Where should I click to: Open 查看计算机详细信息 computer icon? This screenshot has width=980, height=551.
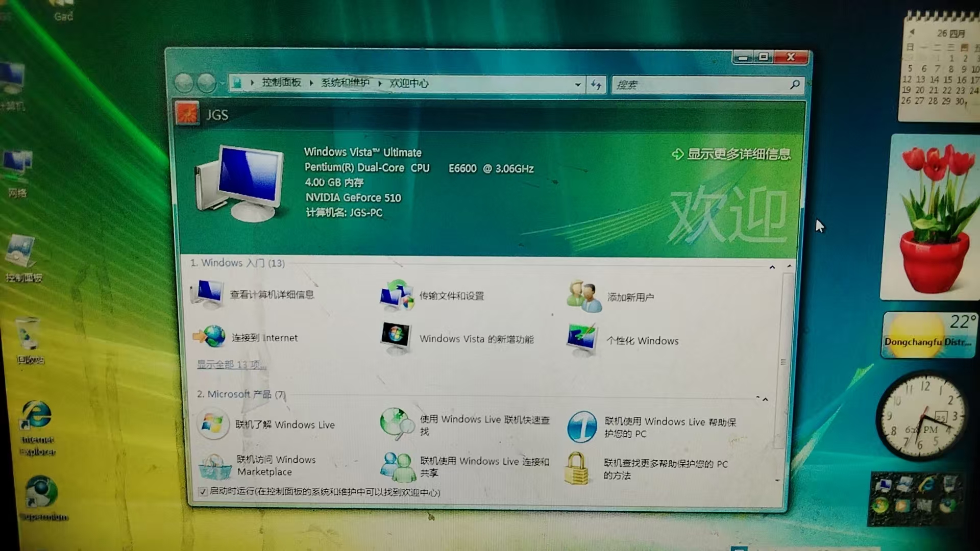click(x=207, y=294)
